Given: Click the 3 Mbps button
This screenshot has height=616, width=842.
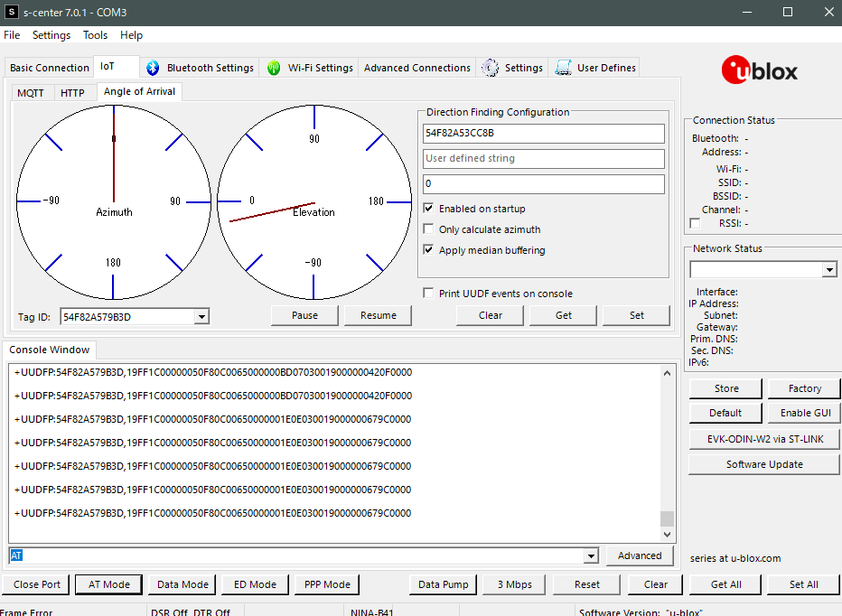Looking at the screenshot, I should [x=514, y=584].
